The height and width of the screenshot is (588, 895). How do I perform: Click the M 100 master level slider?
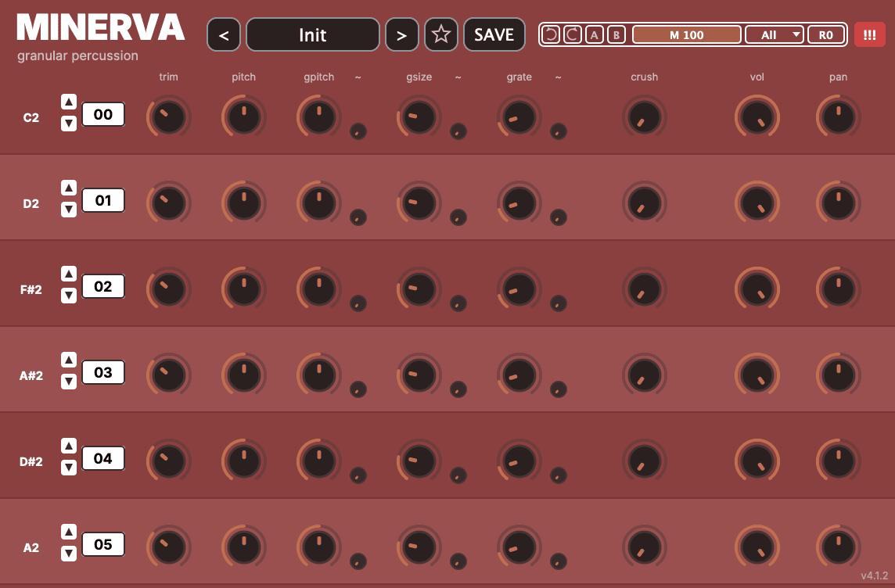pyautogui.click(x=687, y=34)
